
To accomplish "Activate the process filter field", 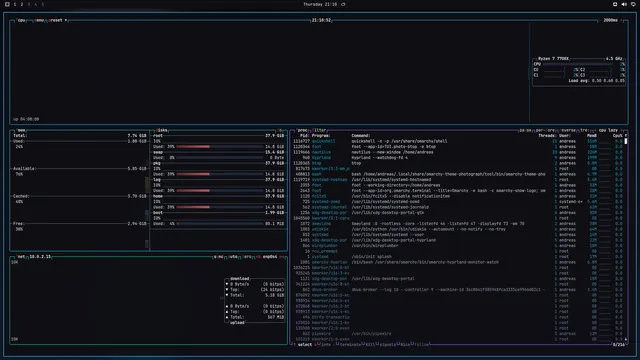I will pyautogui.click(x=320, y=130).
